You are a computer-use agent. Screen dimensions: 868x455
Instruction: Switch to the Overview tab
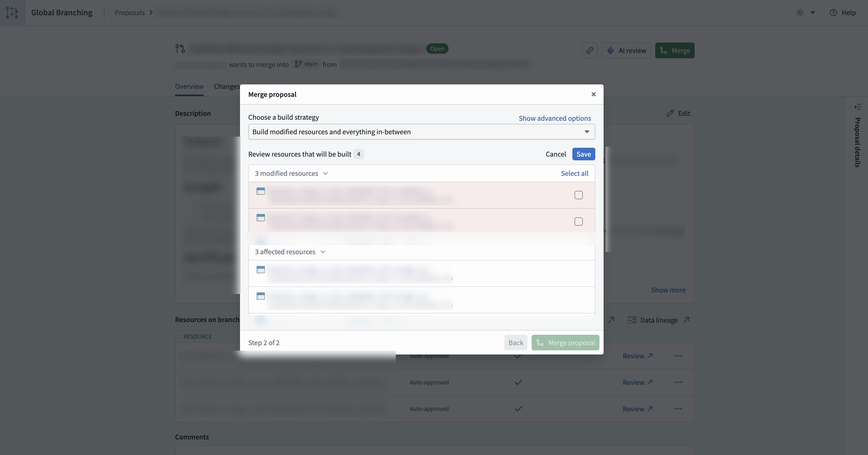coord(189,86)
